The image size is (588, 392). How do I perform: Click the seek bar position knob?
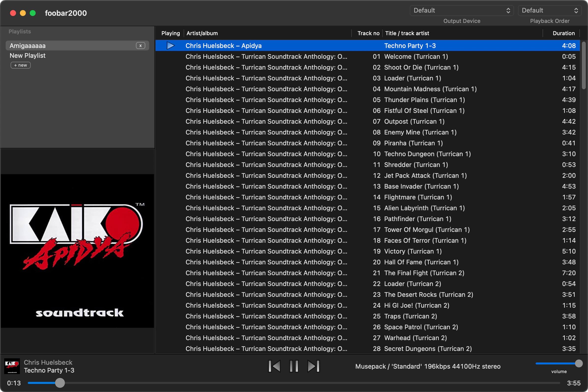(60, 383)
